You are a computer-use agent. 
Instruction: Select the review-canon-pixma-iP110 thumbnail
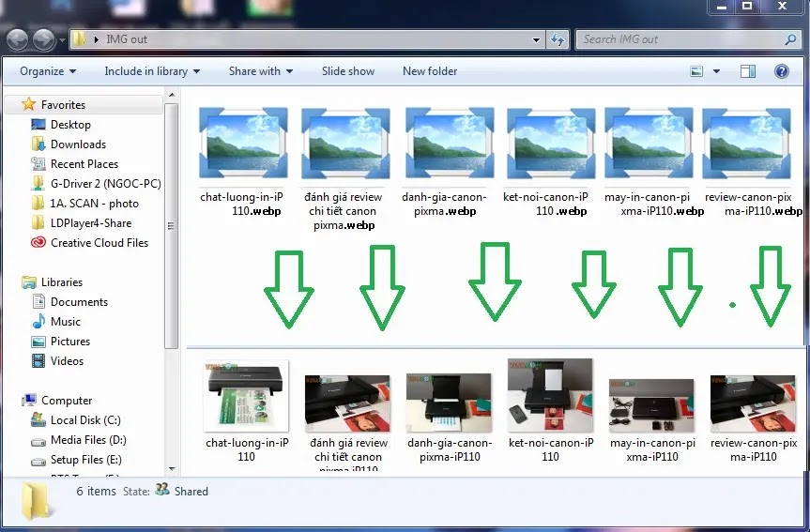(x=753, y=403)
